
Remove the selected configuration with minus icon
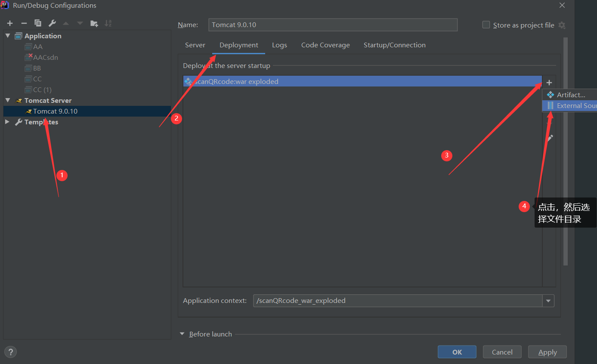tap(24, 23)
